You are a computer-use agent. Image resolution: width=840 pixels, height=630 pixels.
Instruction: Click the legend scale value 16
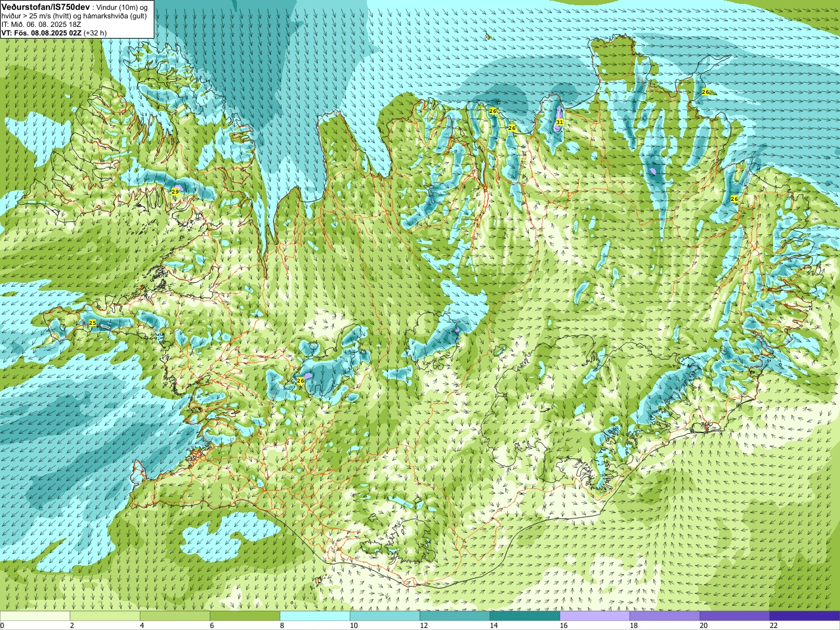564,626
